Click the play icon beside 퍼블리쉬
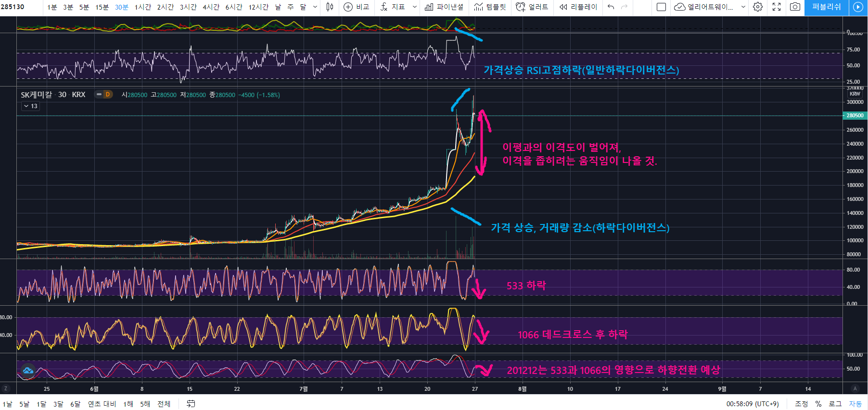The width and height of the screenshot is (868, 410). [x=858, y=7]
